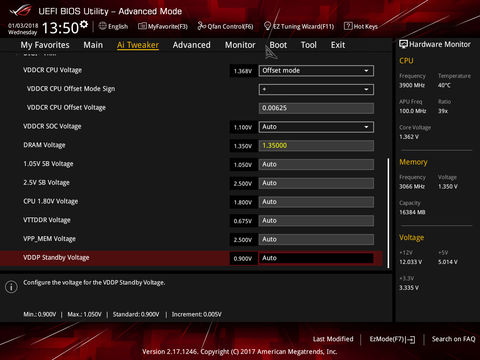Image resolution: width=480 pixels, height=360 pixels.
Task: Open MyFavorite(F3) list icon
Action: [x=142, y=26]
